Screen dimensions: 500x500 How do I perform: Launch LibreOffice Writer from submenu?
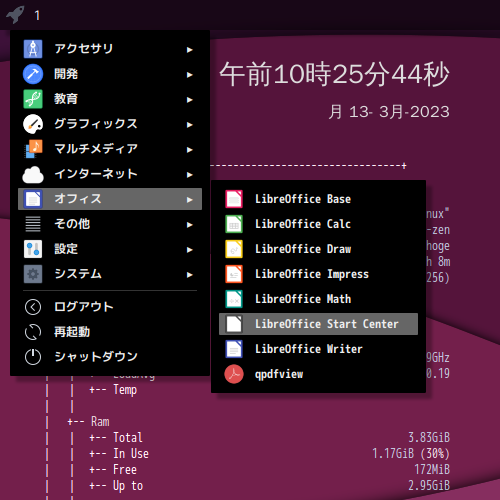(x=318, y=349)
